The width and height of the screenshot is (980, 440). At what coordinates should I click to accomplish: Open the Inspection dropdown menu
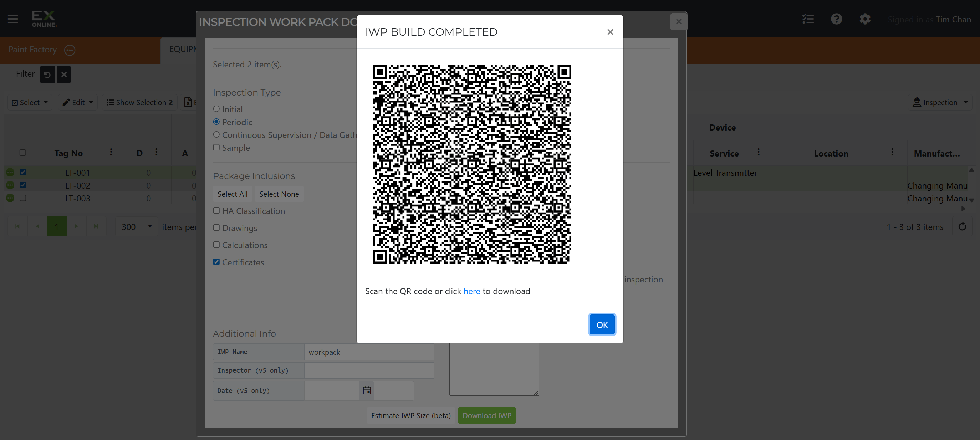point(940,102)
